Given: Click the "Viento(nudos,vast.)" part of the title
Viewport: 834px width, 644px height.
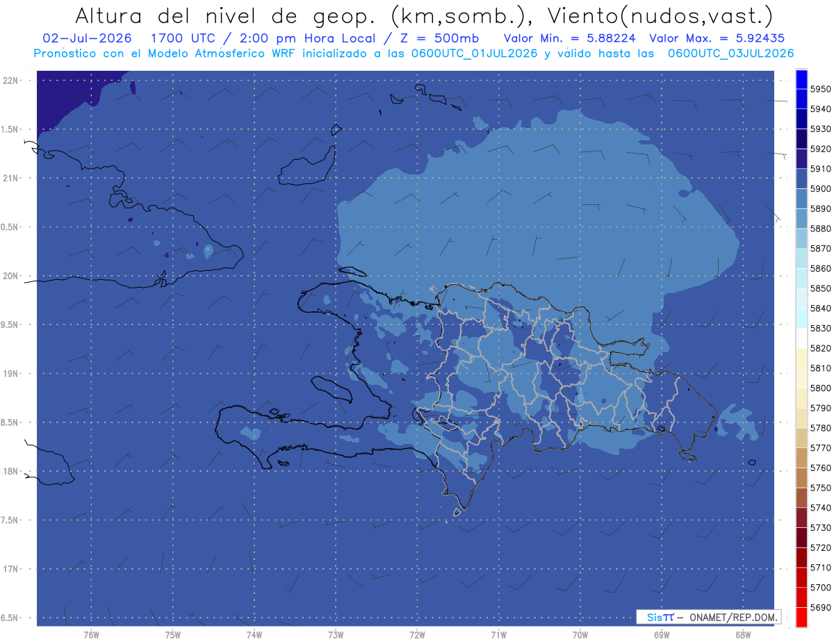Looking at the screenshot, I should tap(660, 15).
